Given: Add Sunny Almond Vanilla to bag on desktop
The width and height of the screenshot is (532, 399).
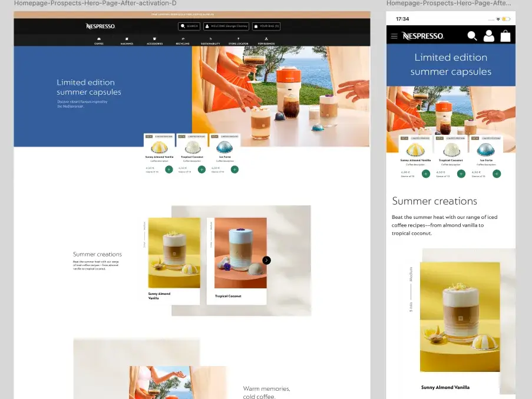Looking at the screenshot, I should point(169,169).
